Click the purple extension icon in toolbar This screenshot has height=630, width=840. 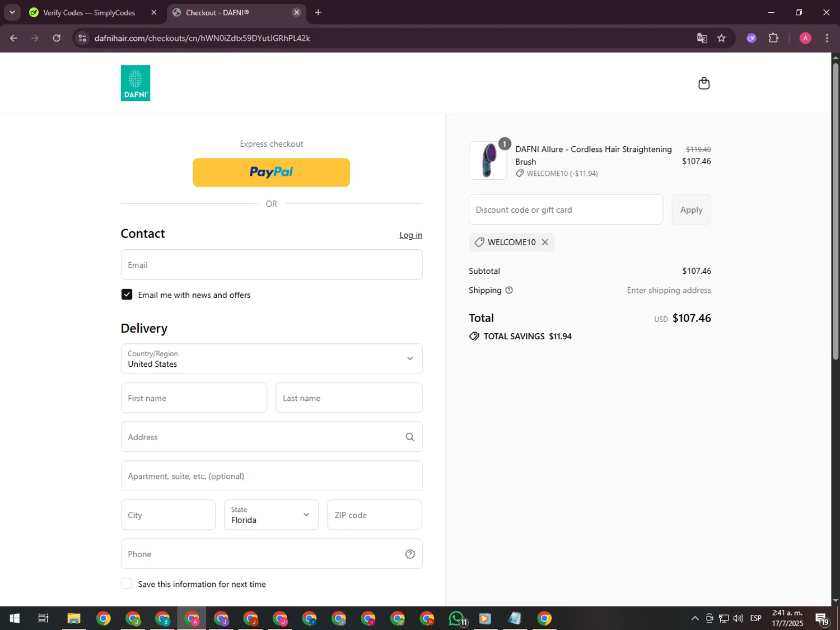[x=752, y=38]
